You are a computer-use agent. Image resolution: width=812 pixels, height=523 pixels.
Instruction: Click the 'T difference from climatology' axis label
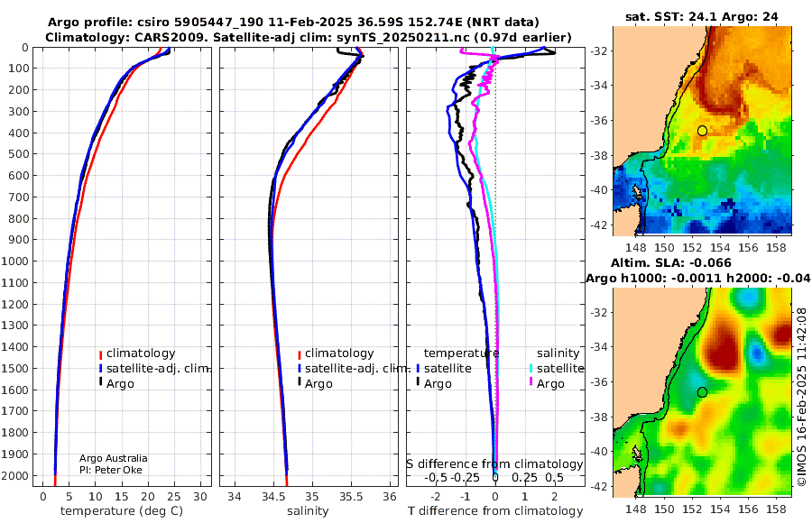[495, 511]
